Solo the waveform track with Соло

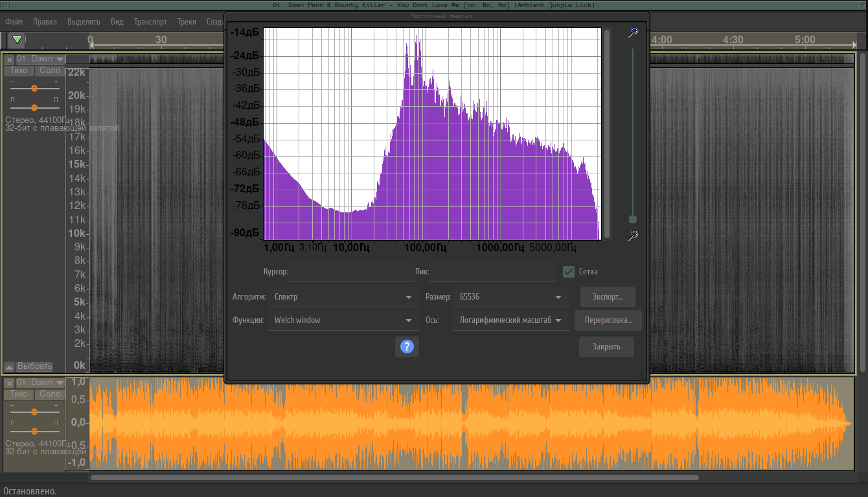tap(49, 394)
